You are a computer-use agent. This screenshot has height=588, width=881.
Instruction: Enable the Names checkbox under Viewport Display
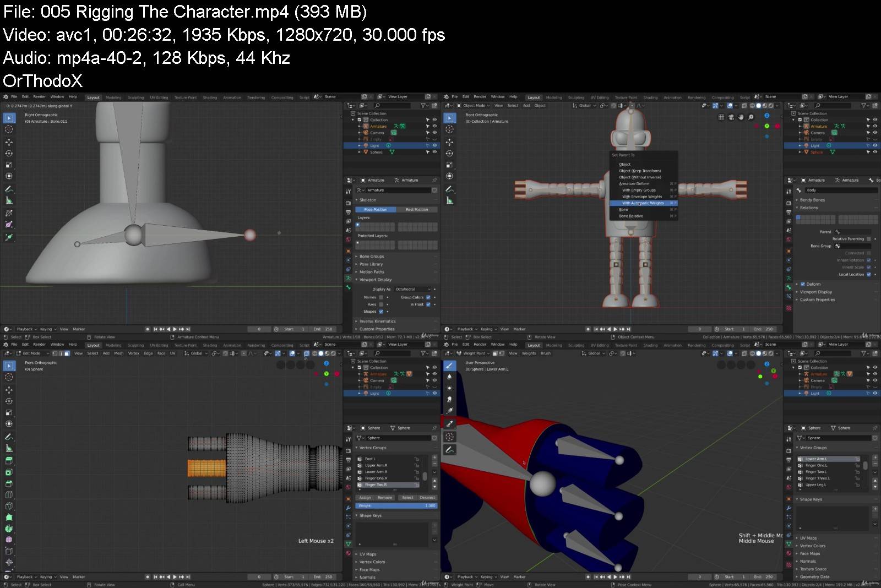380,297
